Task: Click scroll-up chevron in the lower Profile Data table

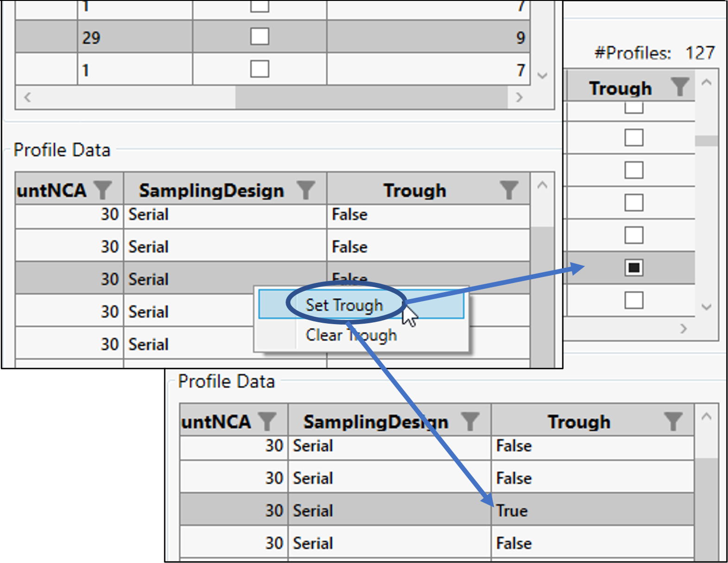Action: pos(706,416)
